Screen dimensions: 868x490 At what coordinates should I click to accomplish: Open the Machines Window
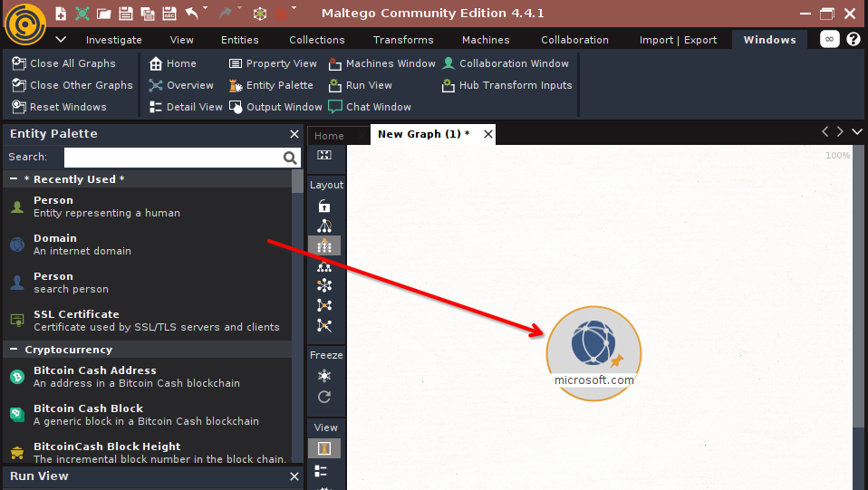pyautogui.click(x=381, y=63)
